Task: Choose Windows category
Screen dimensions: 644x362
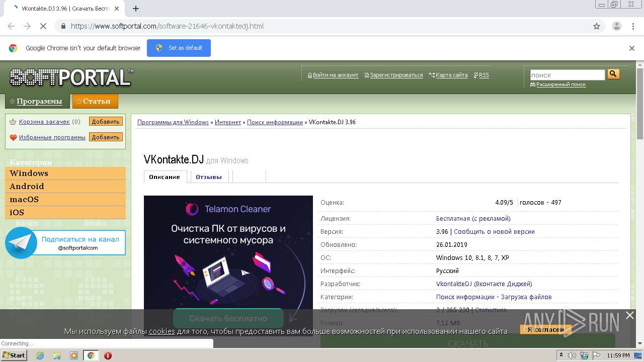Action: click(x=65, y=173)
